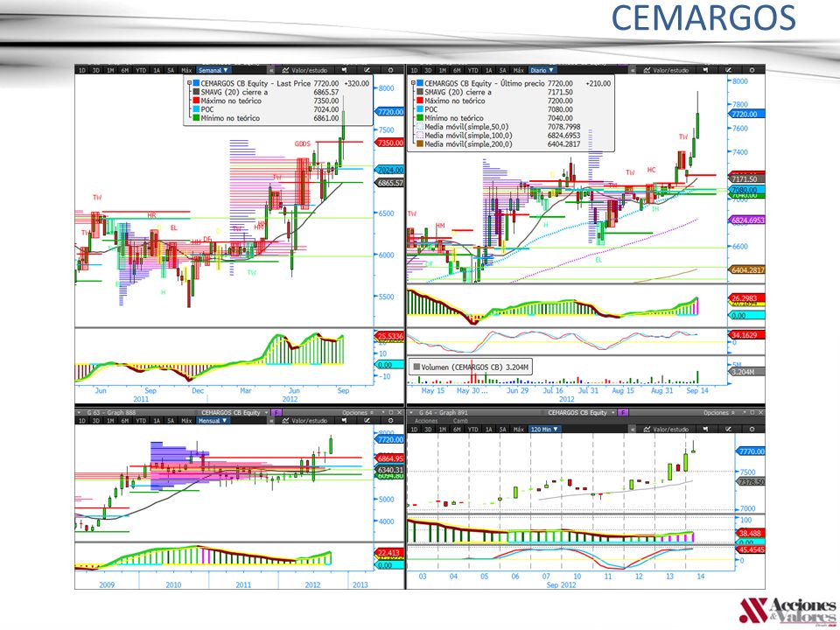The height and width of the screenshot is (630, 840).
Task: Open settings gear on 120 Min chart
Action: 752,429
